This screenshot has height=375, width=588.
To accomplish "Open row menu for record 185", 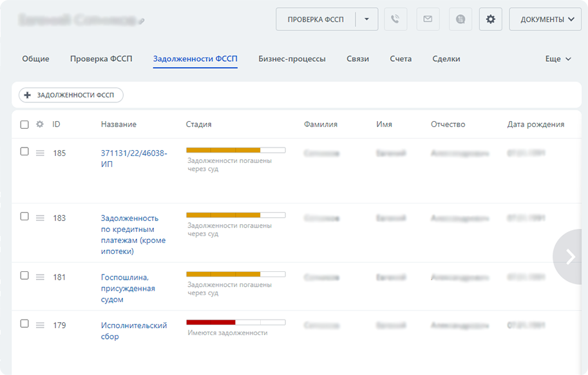I will click(40, 153).
